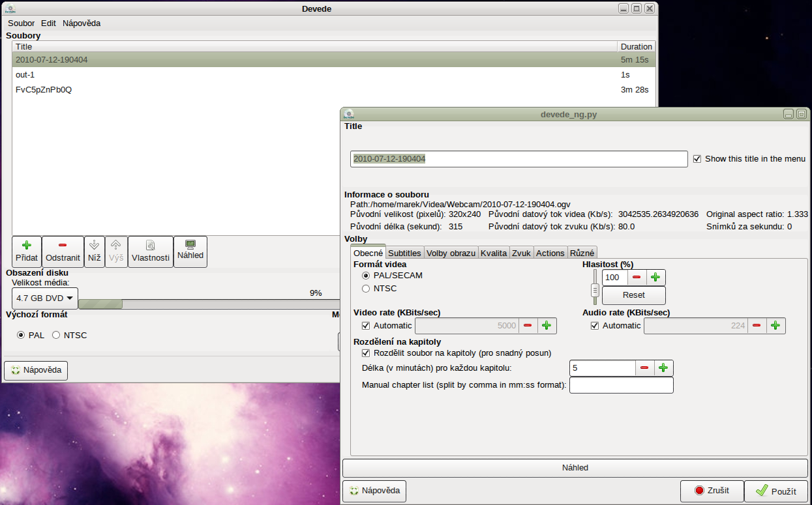Viewport: 812px width, 505px height.
Task: Decrease video rate with minus icon
Action: 528,326
